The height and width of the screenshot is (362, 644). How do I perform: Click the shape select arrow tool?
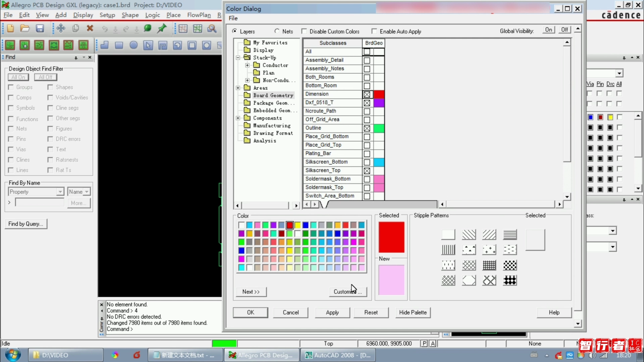pos(148,45)
